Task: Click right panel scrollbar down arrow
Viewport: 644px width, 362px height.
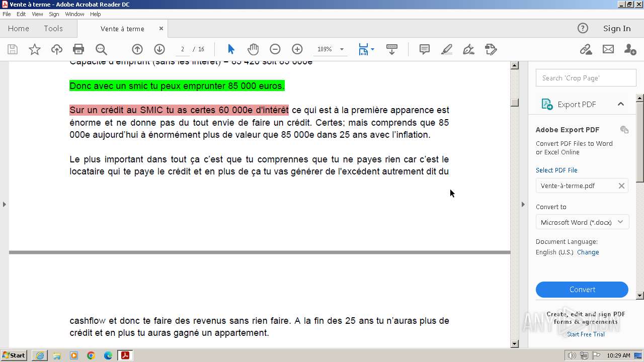Action: pos(640,296)
